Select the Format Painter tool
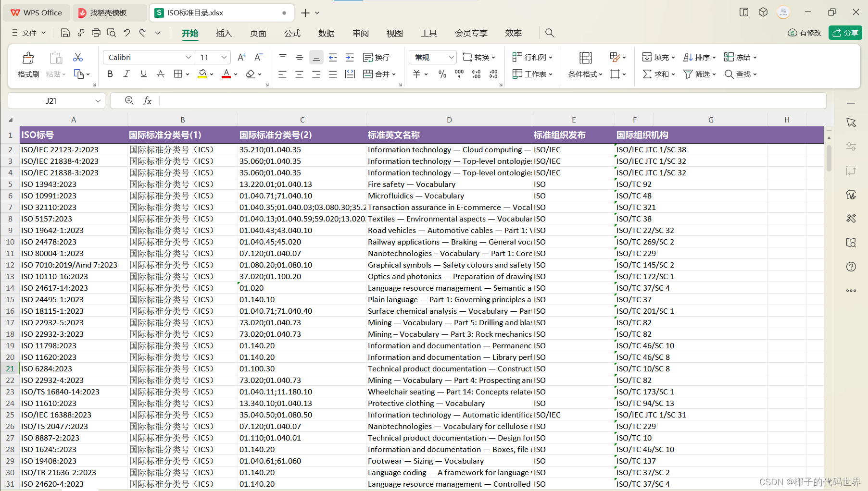Viewport: 868px width, 491px height. [x=28, y=64]
